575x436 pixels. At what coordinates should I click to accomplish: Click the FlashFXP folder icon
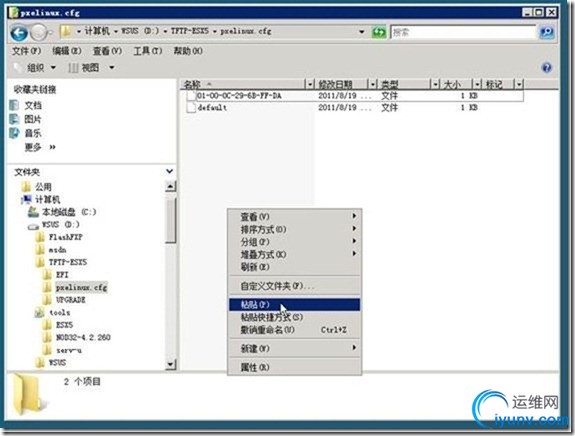point(40,237)
